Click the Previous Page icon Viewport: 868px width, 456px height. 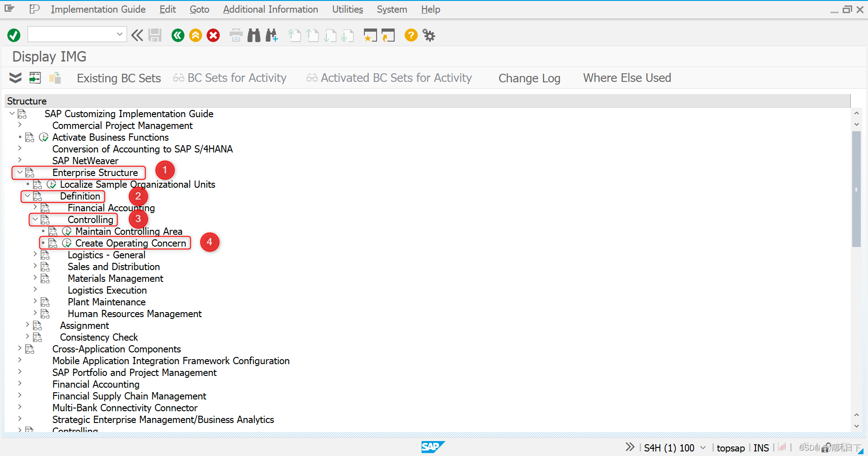click(x=312, y=35)
